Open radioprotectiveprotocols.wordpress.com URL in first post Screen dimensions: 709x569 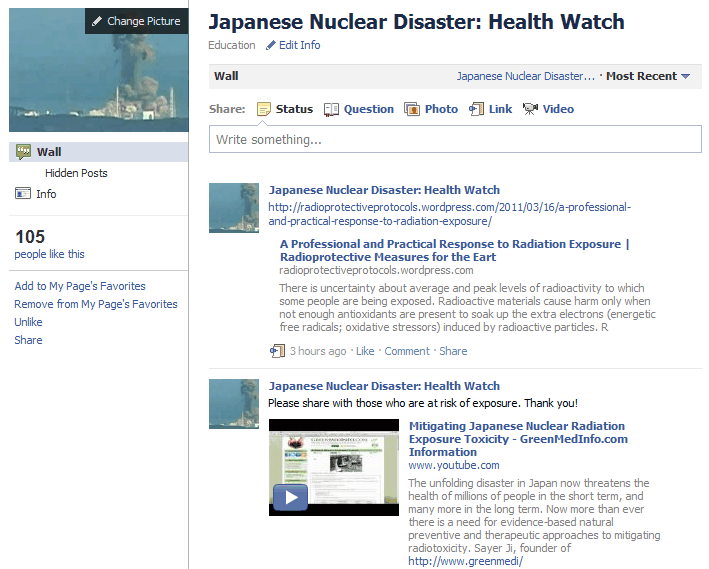[x=449, y=214]
